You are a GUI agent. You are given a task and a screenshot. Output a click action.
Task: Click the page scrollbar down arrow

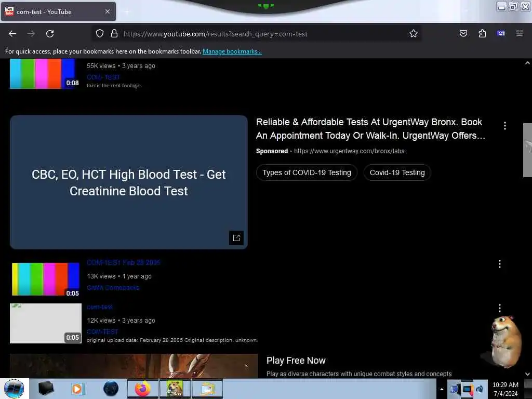(527, 374)
